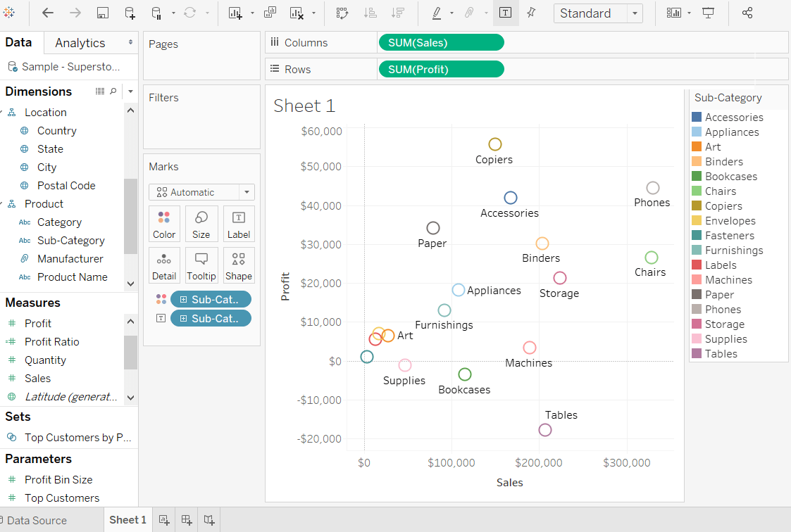Clear the sheet icon in the toolbar
The image size is (791, 532).
297,13
